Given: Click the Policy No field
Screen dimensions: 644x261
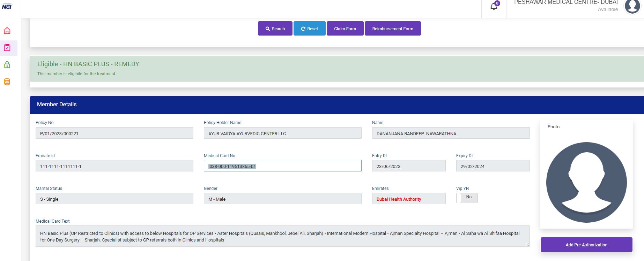Looking at the screenshot, I should tap(114, 133).
